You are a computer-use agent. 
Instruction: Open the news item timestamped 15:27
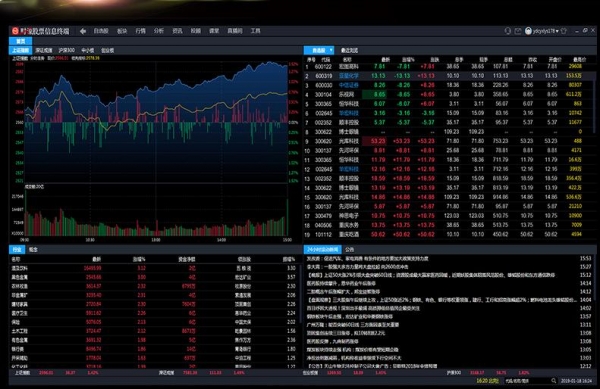(449, 267)
